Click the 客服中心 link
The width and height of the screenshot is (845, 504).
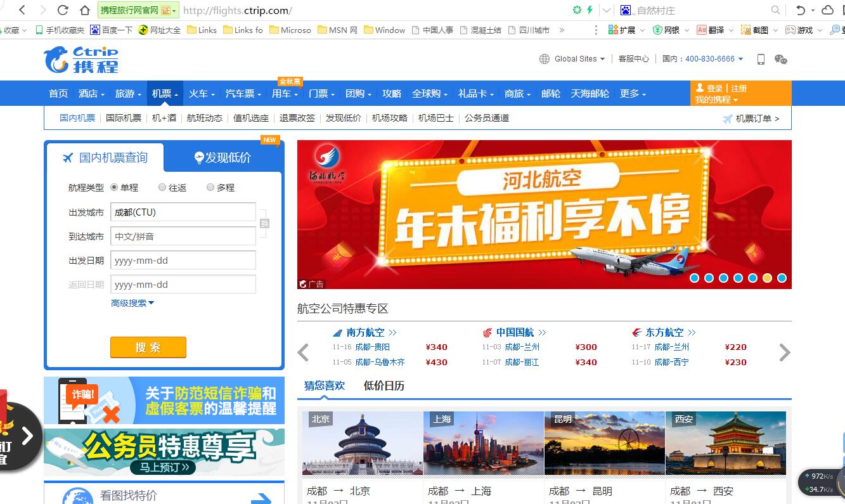point(634,59)
